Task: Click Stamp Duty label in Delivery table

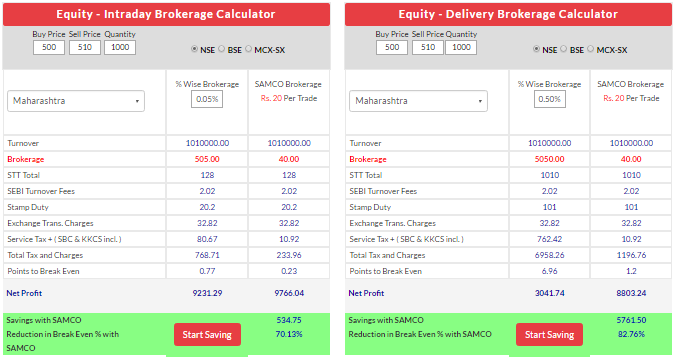Action: pyautogui.click(x=370, y=207)
